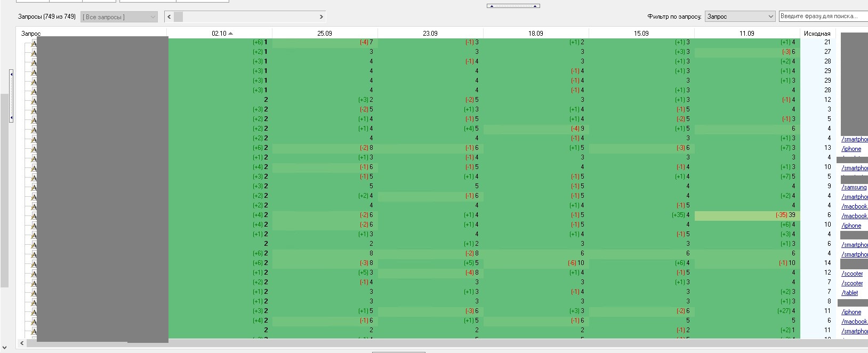Select the '(-1) 10' cell in 11.09 column
The height and width of the screenshot is (353, 868).
[747, 263]
